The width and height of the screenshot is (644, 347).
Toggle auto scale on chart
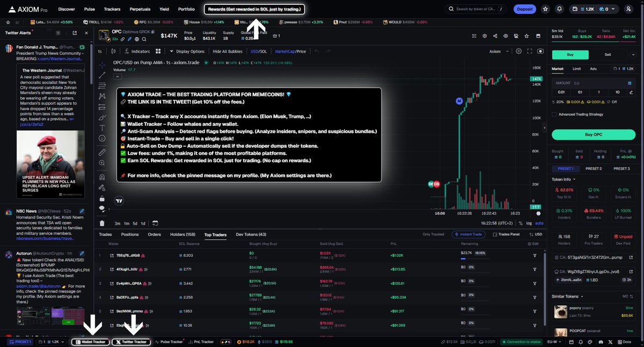[539, 223]
